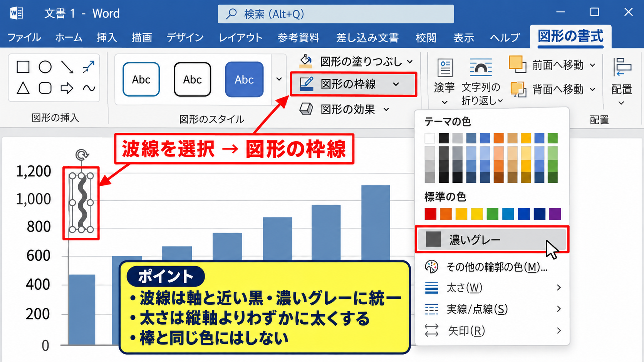Viewport: 644px width, 362px height.
Task: Pick the purple swatch in 標準の色
Action: [555, 214]
